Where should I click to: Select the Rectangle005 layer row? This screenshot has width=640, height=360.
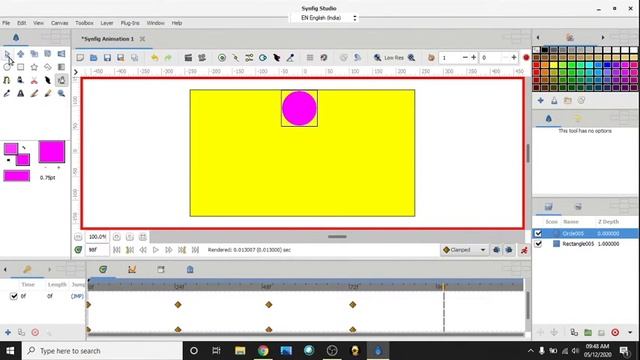(585, 244)
